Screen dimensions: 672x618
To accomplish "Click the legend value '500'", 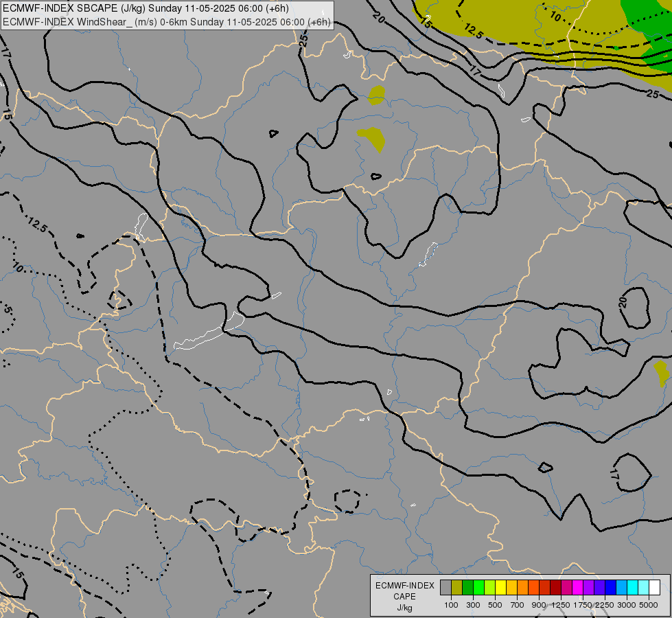I will tap(495, 605).
